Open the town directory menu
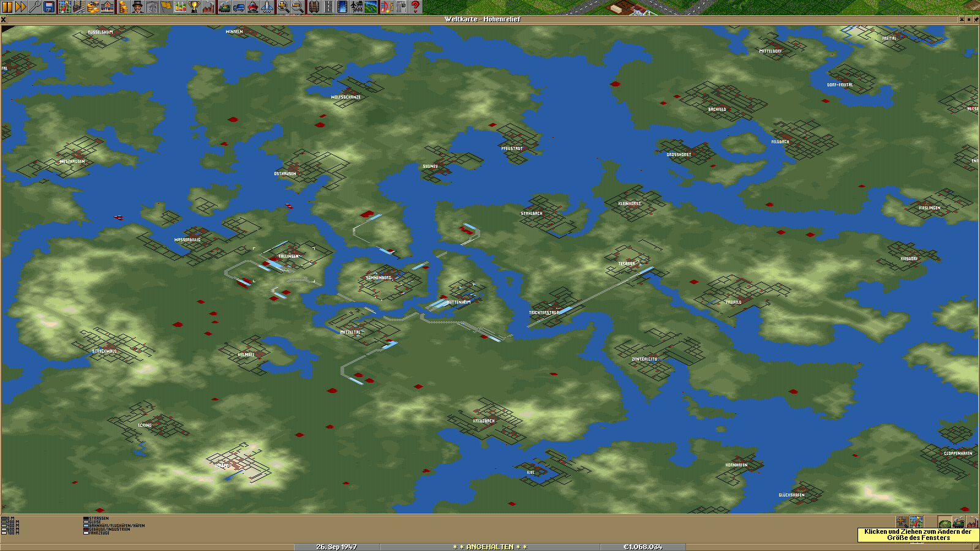This screenshot has width=980, height=551. point(79,7)
